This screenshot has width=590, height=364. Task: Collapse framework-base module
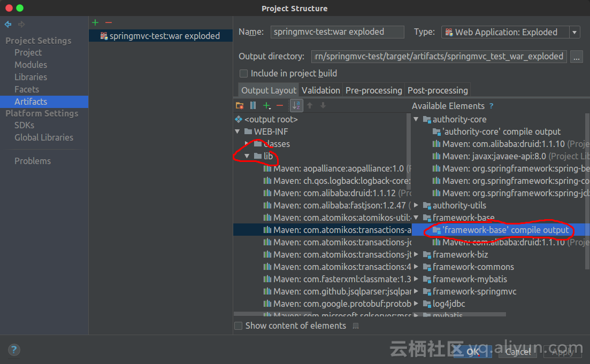(416, 218)
